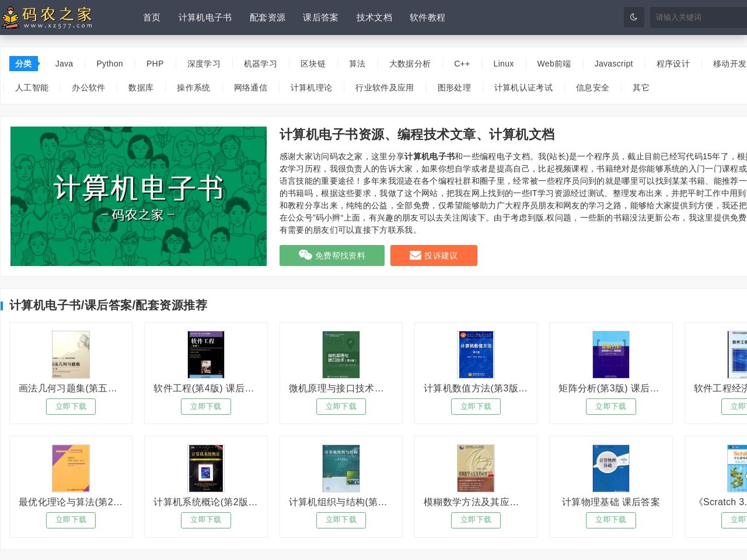The height and width of the screenshot is (560, 747).
Task: Toggle dark mode with the moon icon
Action: pos(634,17)
